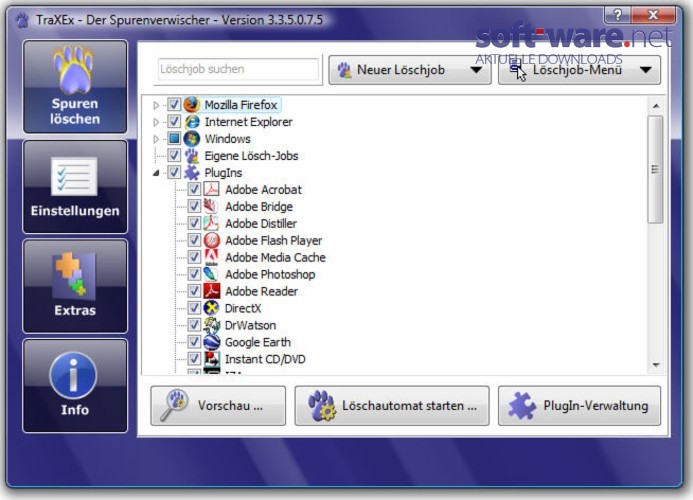The width and height of the screenshot is (693, 500).
Task: Click the Google Earth icon
Action: [x=212, y=342]
